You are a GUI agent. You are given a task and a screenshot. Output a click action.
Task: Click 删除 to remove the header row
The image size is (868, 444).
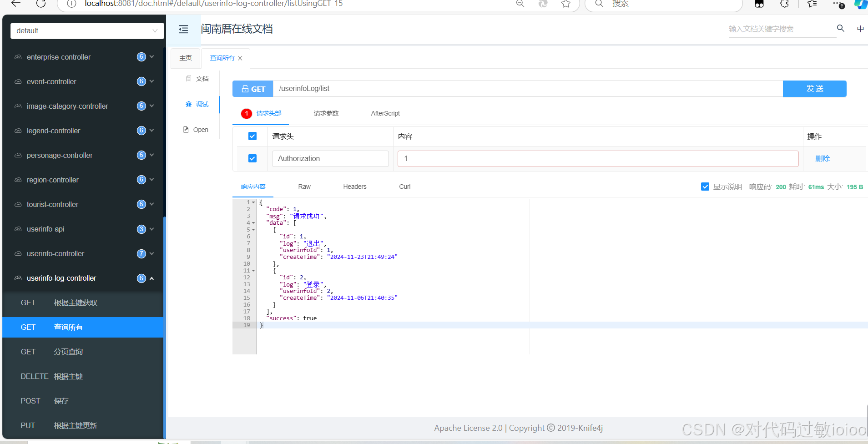click(x=823, y=158)
